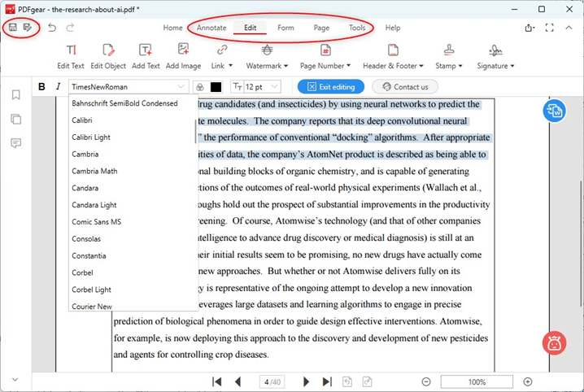Viewport: 584px width, 392px height.
Task: Open the bookmarks sidebar panel
Action: pos(15,95)
